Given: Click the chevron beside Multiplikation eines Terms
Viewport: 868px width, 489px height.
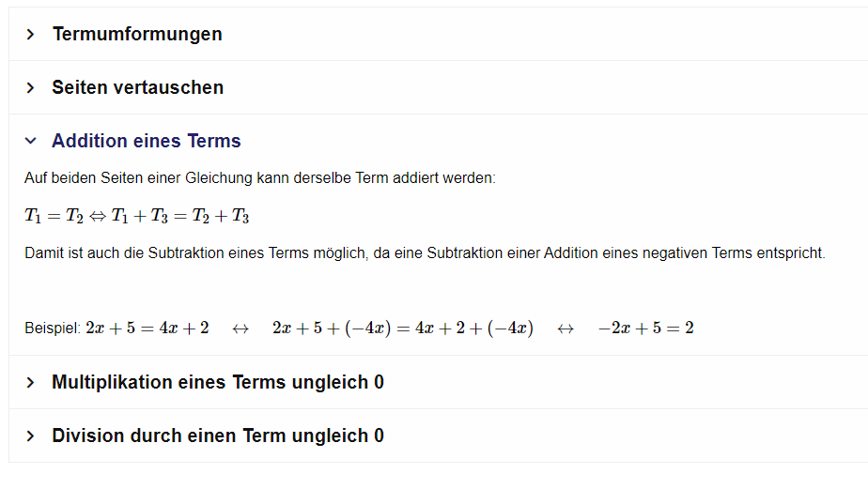Looking at the screenshot, I should tap(30, 382).
